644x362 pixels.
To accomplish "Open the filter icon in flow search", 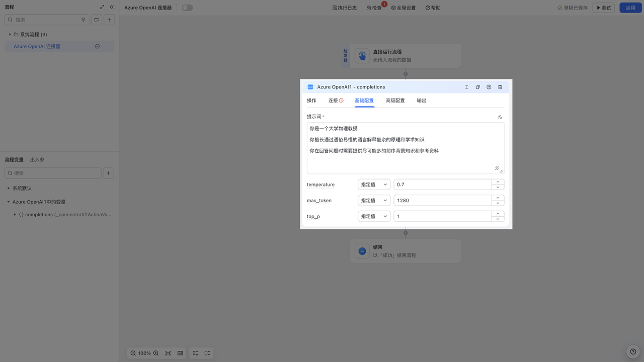I will (84, 20).
